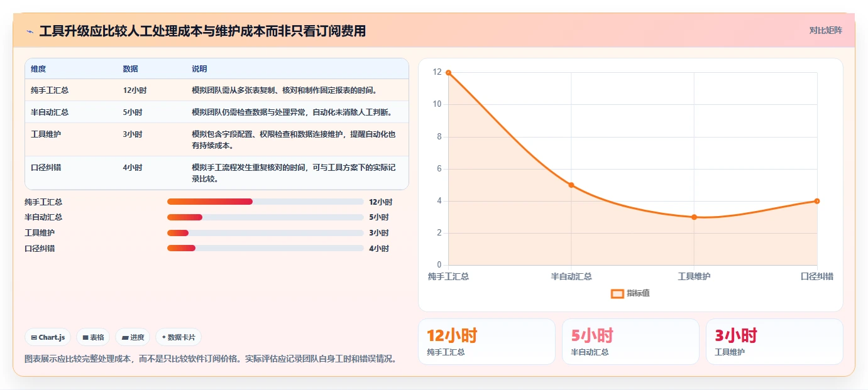Click the 12小时 value beside the progress bar

(x=380, y=202)
